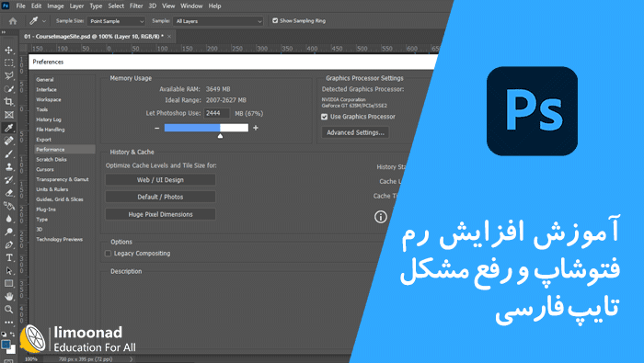Image resolution: width=644 pixels, height=363 pixels.
Task: Select the Brush tool
Action: click(8, 153)
